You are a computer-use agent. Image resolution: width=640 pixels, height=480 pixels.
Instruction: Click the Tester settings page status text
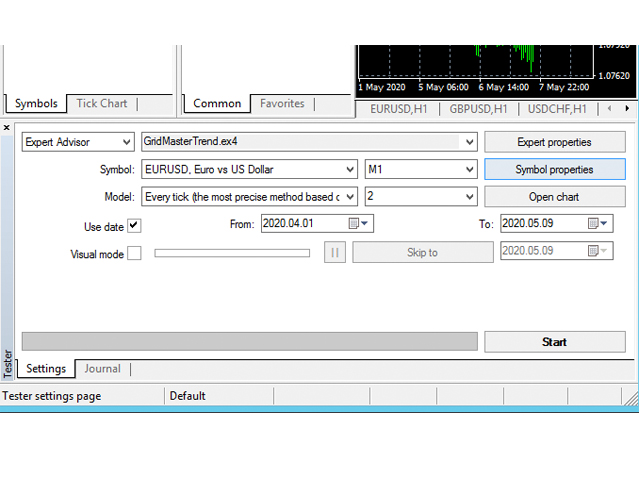point(51,396)
